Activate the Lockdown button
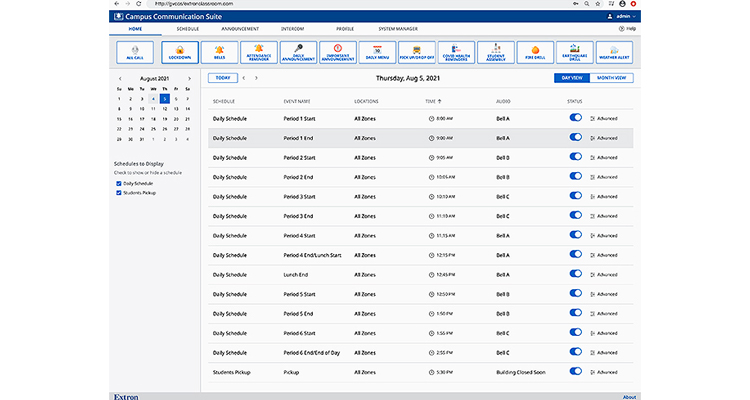750x400 pixels. click(180, 52)
